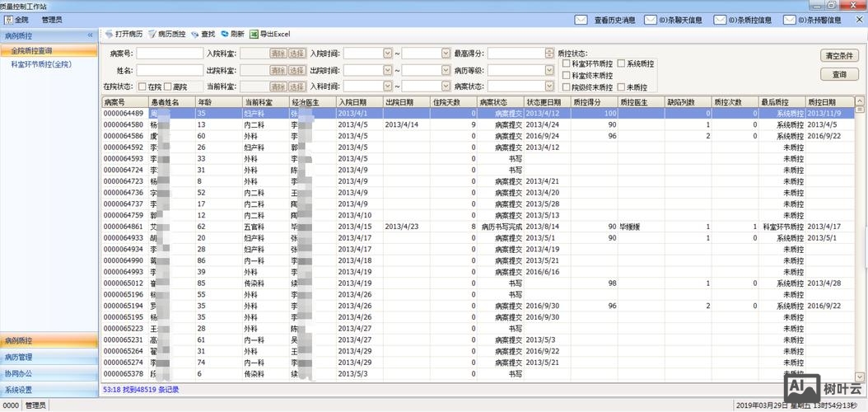The height and width of the screenshot is (412, 868).
Task: Switch to the 系统设置 sidebar section
Action: pyautogui.click(x=49, y=390)
